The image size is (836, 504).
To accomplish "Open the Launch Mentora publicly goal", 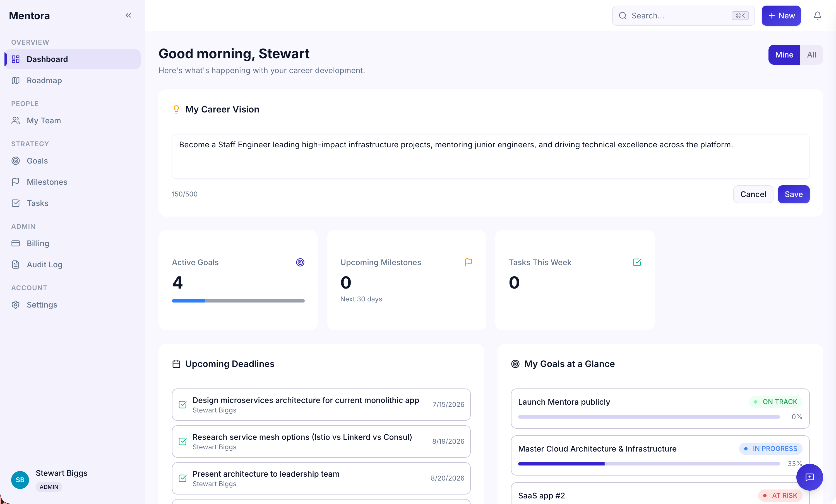I will click(660, 408).
